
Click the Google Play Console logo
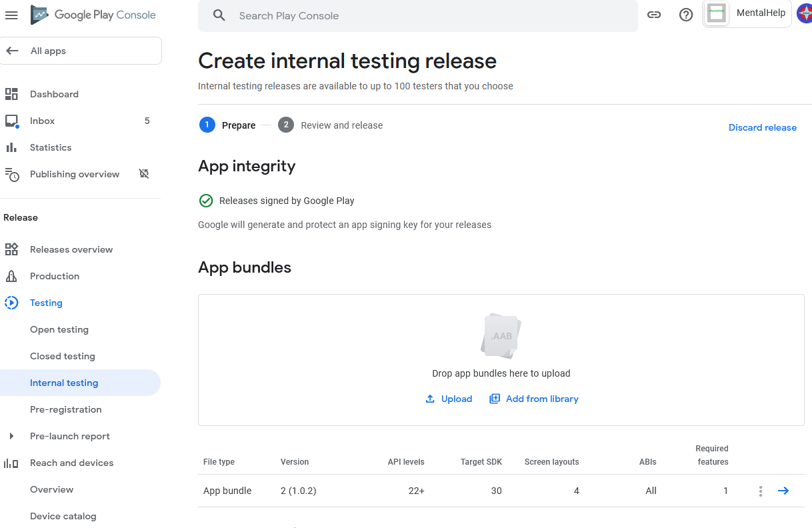pyautogui.click(x=93, y=15)
